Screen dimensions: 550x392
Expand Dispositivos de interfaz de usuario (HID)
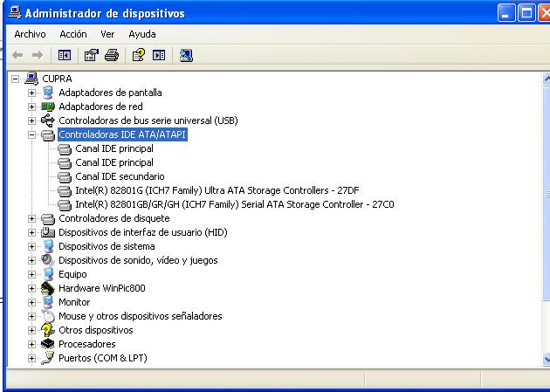point(31,232)
